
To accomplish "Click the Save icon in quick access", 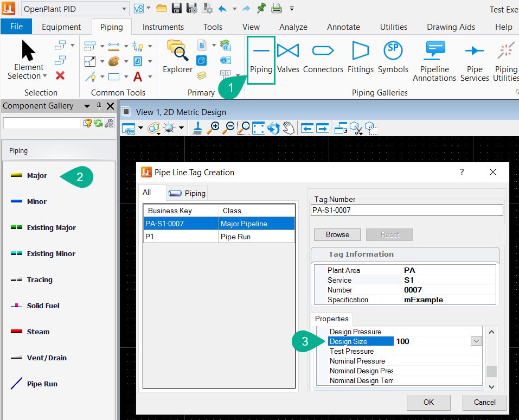I will pyautogui.click(x=177, y=8).
